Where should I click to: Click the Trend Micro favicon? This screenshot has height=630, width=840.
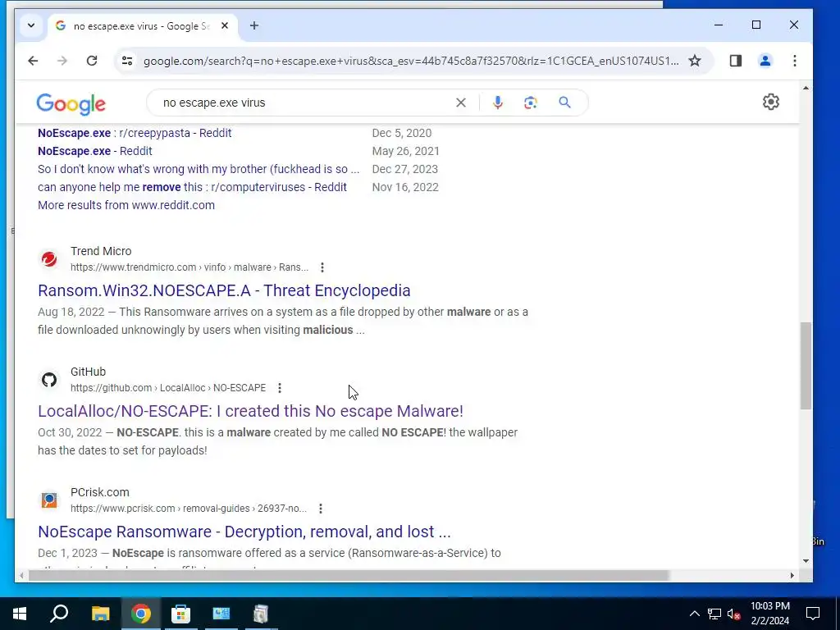pyautogui.click(x=49, y=259)
